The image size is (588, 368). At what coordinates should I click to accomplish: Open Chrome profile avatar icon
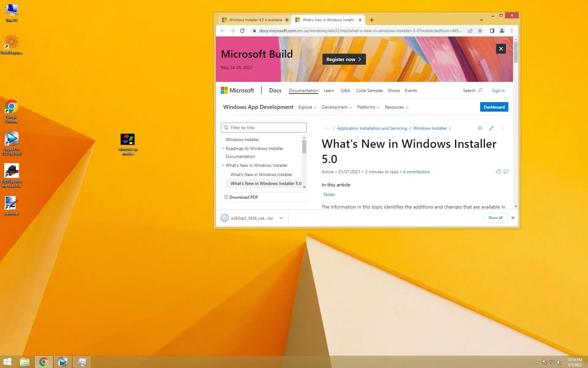tap(502, 31)
